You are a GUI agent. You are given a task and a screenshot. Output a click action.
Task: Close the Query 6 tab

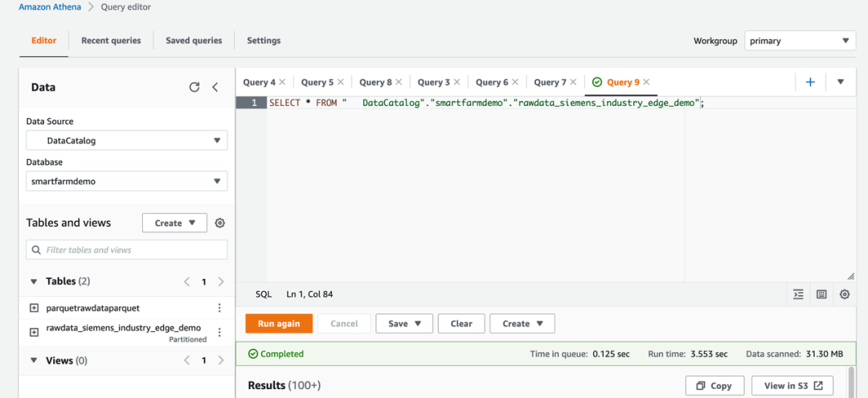coord(515,82)
